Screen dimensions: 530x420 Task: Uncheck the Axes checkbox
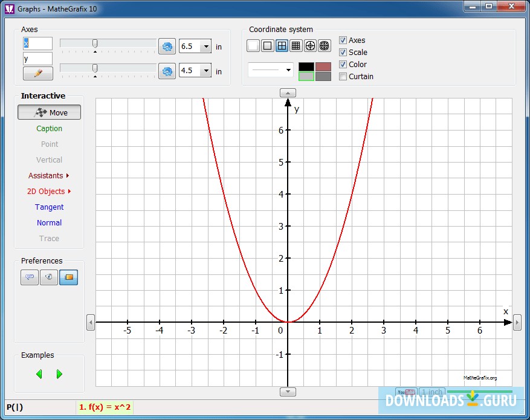tap(343, 40)
